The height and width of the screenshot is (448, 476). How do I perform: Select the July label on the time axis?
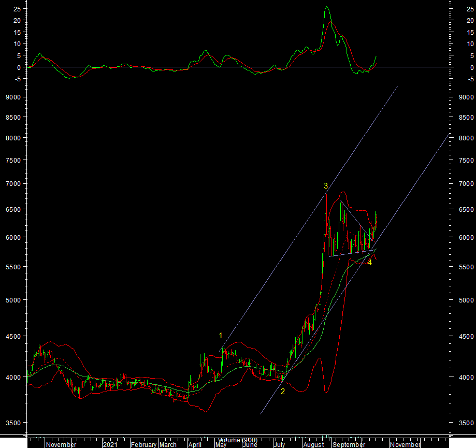click(279, 444)
